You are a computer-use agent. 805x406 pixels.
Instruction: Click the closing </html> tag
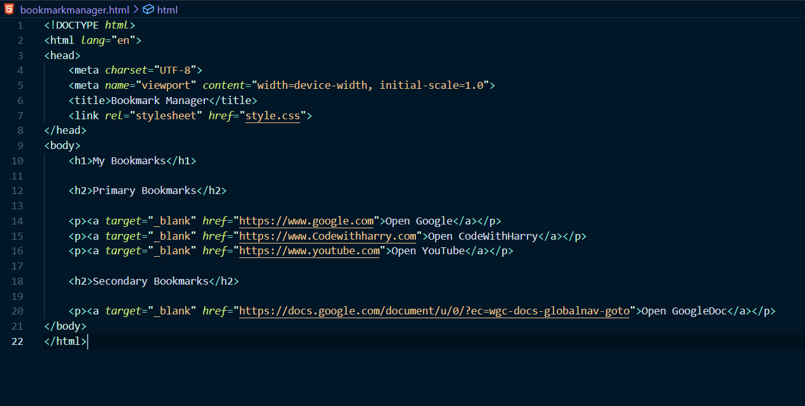(x=65, y=341)
